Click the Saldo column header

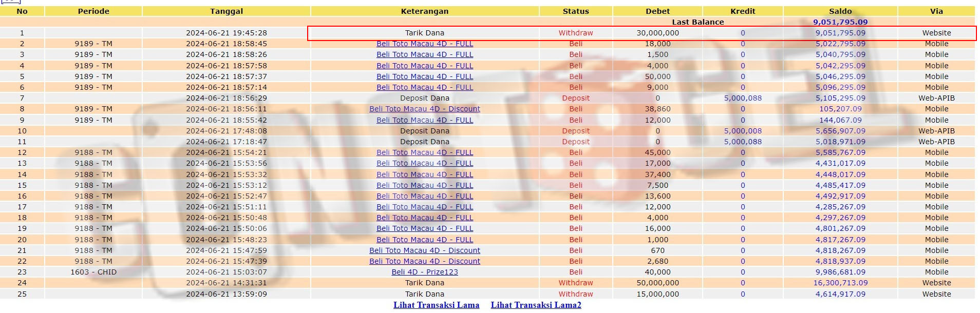pyautogui.click(x=840, y=11)
